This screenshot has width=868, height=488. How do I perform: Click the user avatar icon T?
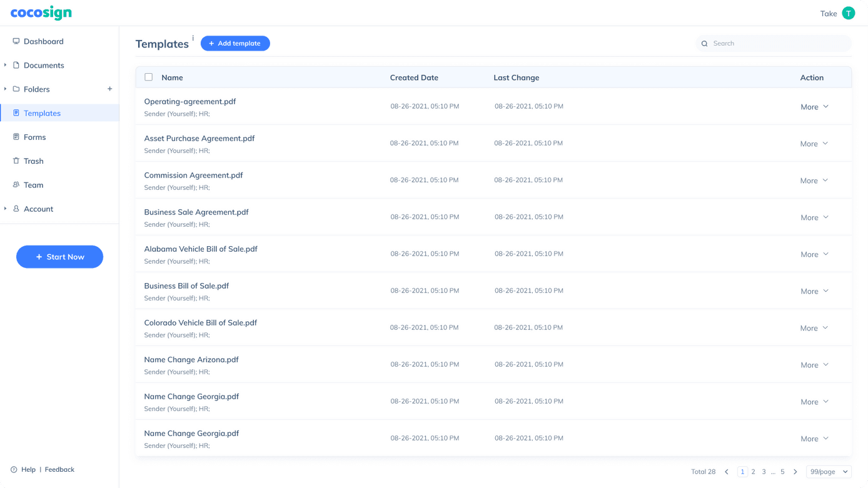pyautogui.click(x=848, y=13)
